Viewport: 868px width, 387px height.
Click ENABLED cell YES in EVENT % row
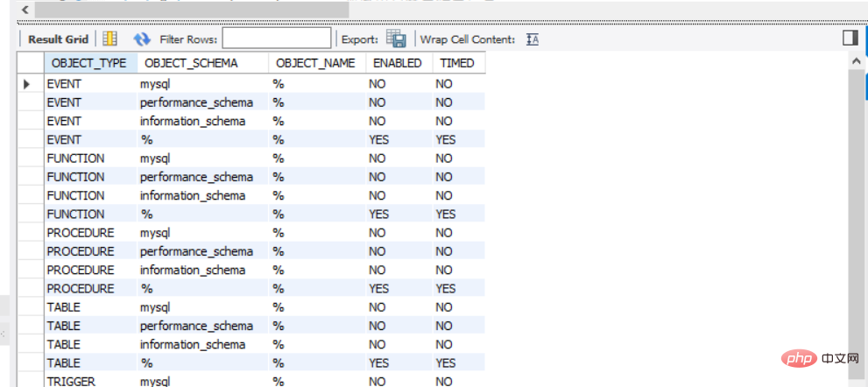pyautogui.click(x=379, y=139)
